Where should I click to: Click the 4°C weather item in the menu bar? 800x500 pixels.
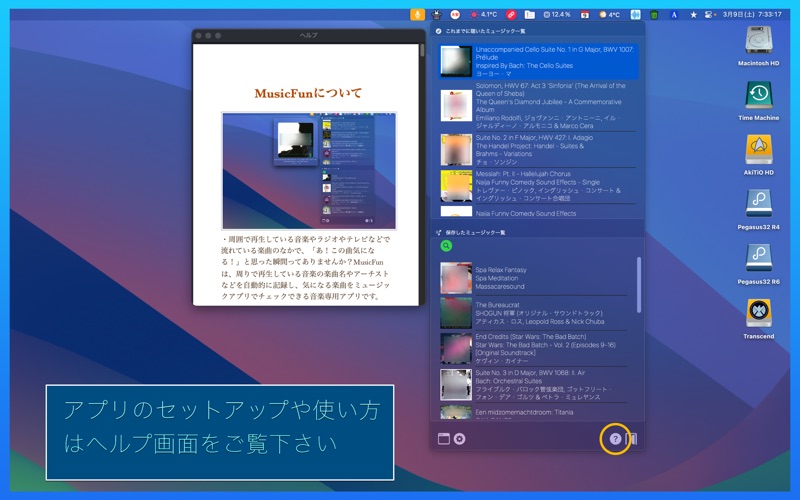pos(609,14)
